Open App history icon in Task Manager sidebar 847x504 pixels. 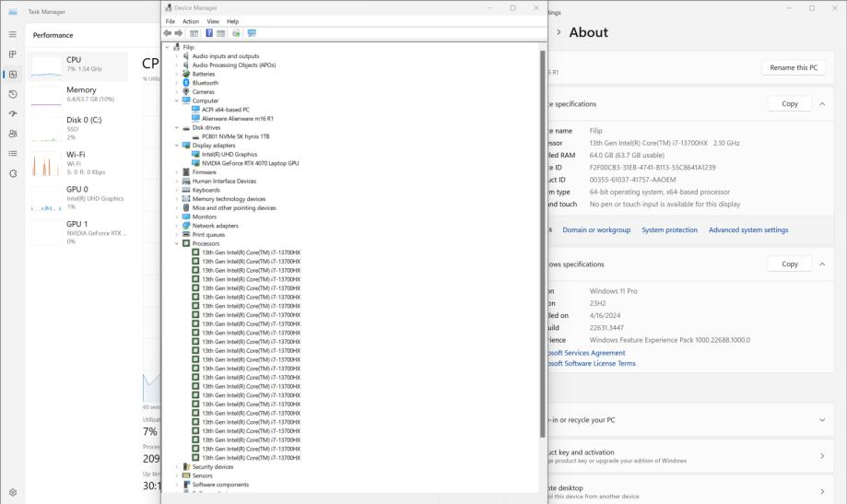tap(12, 94)
